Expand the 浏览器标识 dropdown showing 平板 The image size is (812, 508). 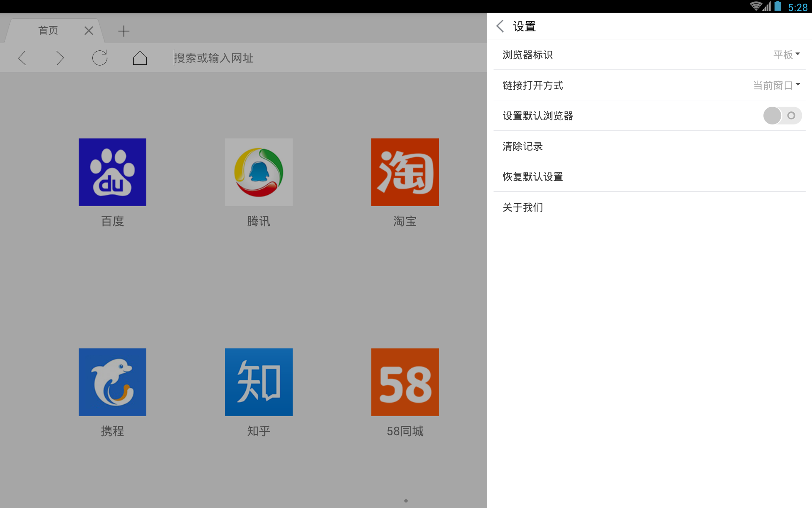(786, 55)
